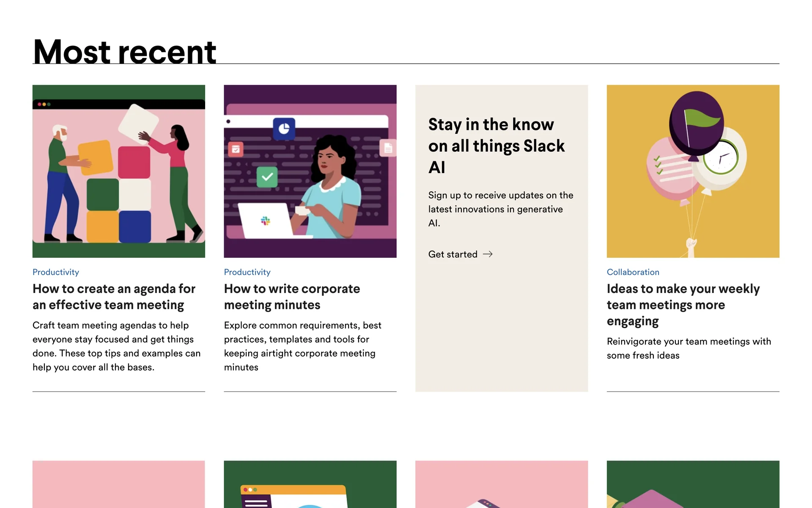Open the pink thumbnail in the second row, first column

pos(119,484)
